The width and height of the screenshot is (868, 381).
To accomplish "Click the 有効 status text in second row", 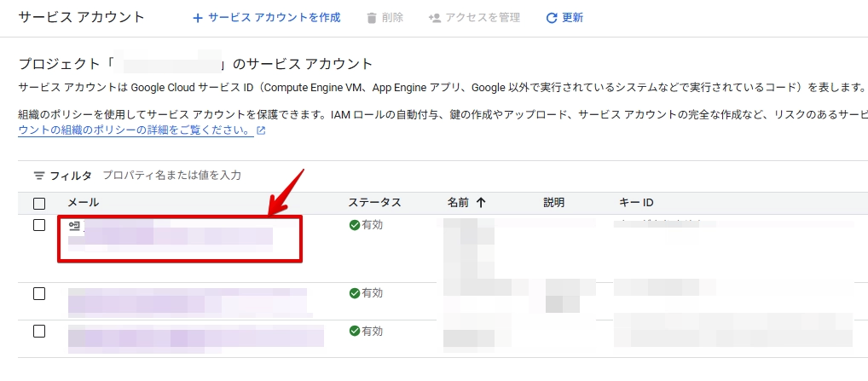I will pyautogui.click(x=372, y=293).
